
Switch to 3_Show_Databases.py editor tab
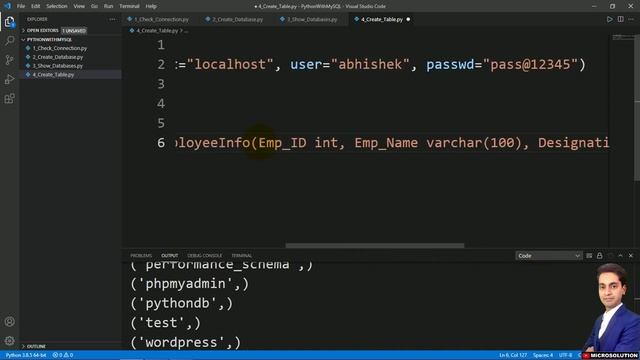click(x=311, y=19)
